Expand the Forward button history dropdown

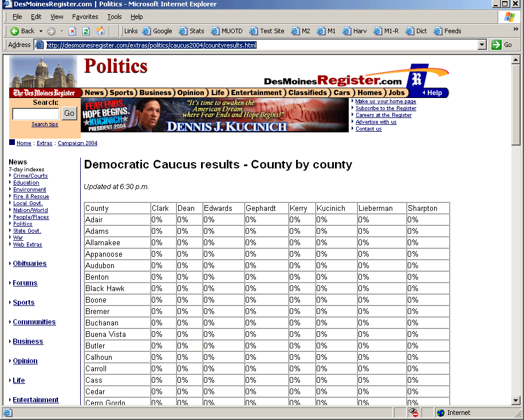click(x=62, y=31)
